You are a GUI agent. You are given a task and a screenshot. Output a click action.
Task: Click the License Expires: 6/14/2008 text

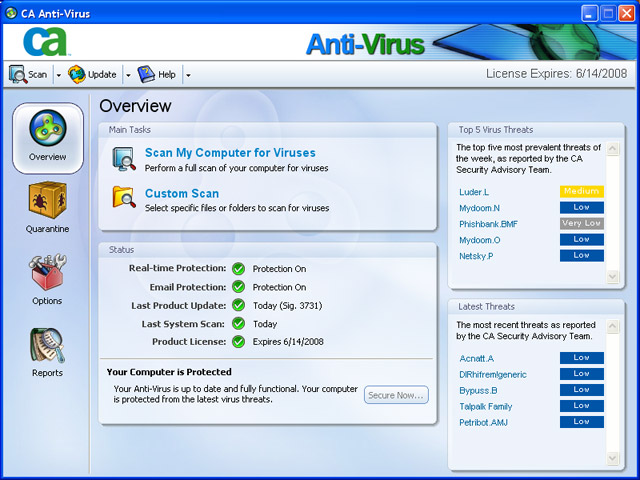556,74
